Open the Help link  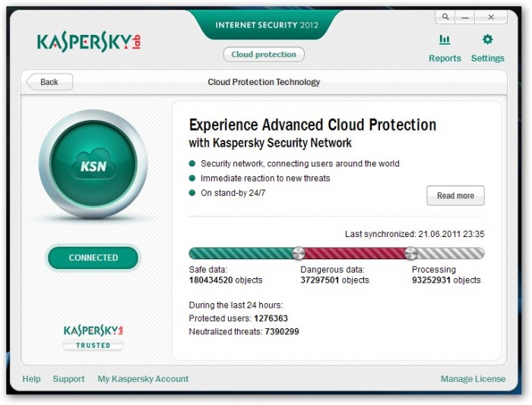click(x=31, y=378)
